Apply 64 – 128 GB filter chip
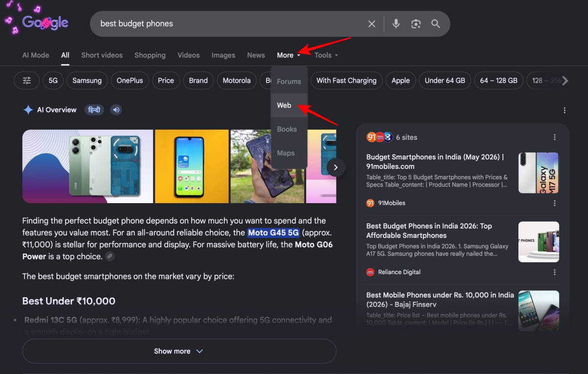The height and width of the screenshot is (374, 588). point(499,80)
